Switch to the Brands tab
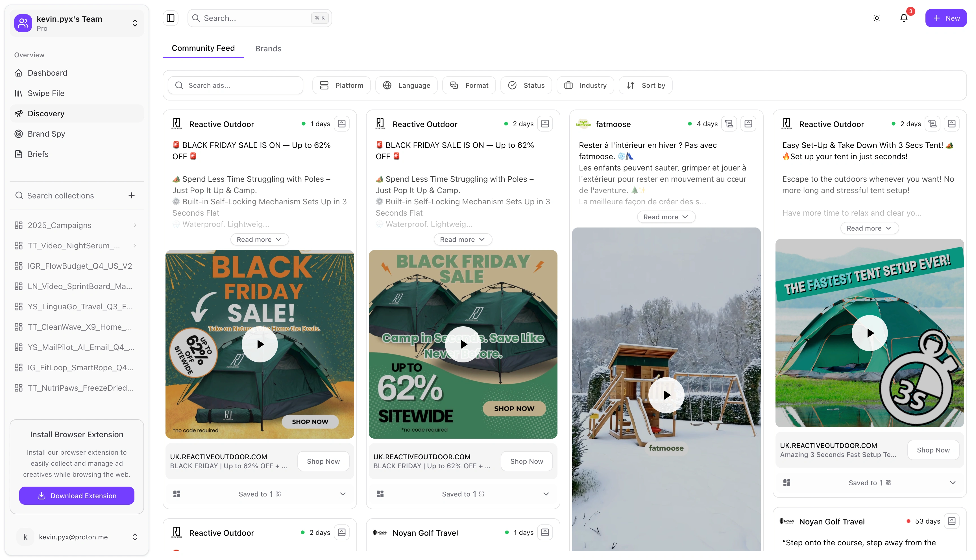976x560 pixels. 268,49
